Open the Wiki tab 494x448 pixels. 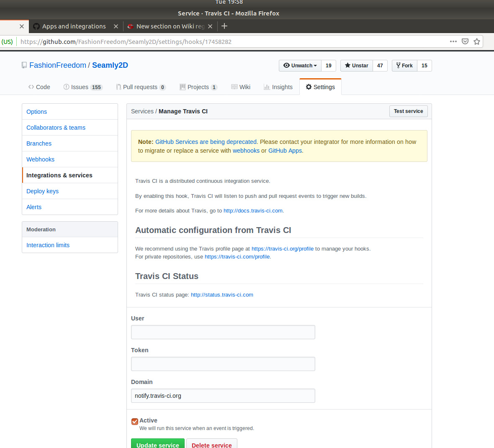coord(241,87)
